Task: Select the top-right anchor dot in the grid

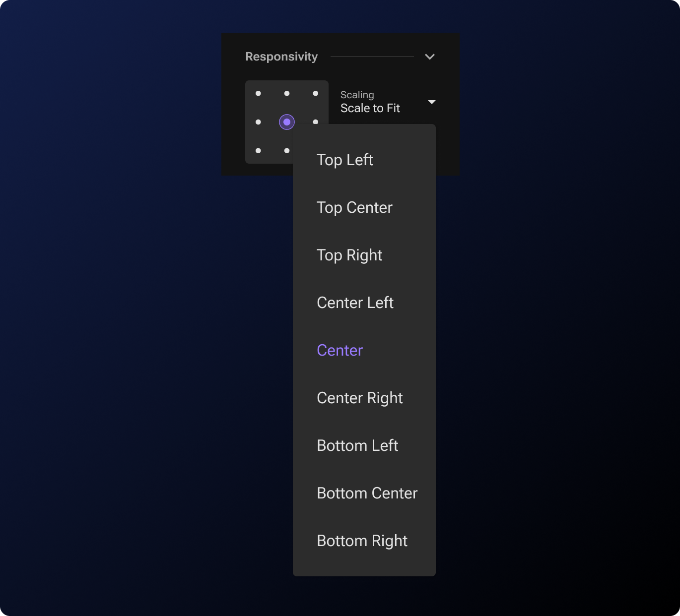Action: 316,93
